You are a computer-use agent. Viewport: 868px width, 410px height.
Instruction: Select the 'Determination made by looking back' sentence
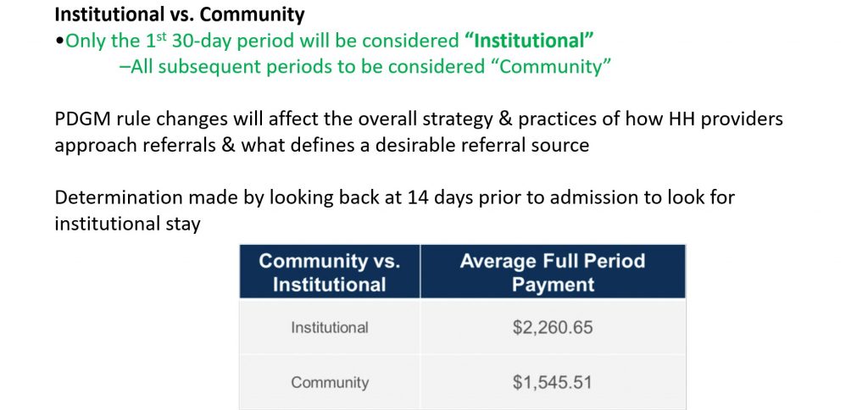(395, 197)
